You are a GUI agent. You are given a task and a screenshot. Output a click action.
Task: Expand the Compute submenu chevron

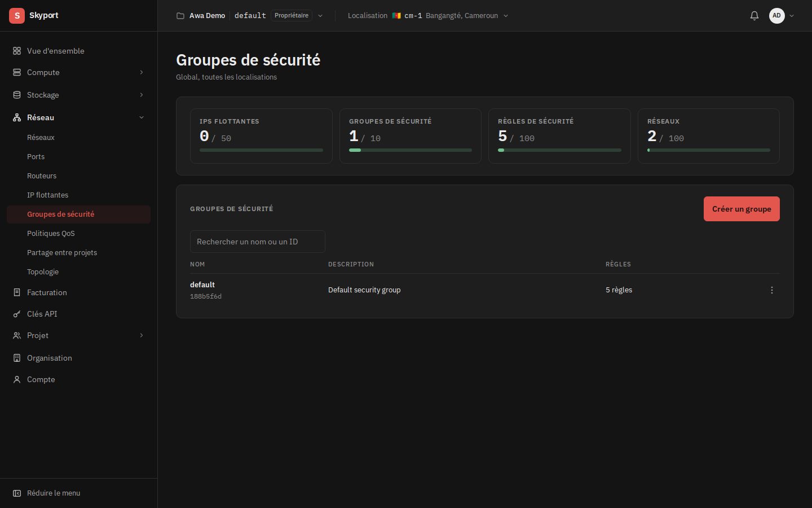tap(142, 72)
